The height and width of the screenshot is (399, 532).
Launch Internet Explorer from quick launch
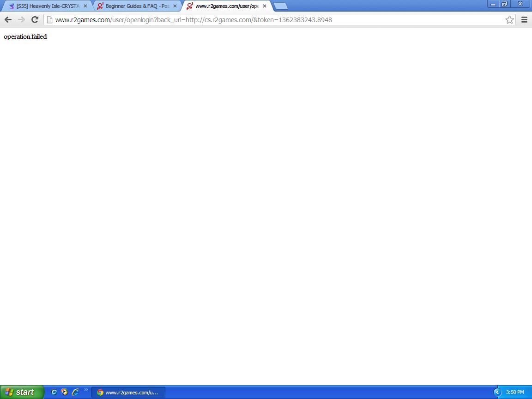point(75,392)
